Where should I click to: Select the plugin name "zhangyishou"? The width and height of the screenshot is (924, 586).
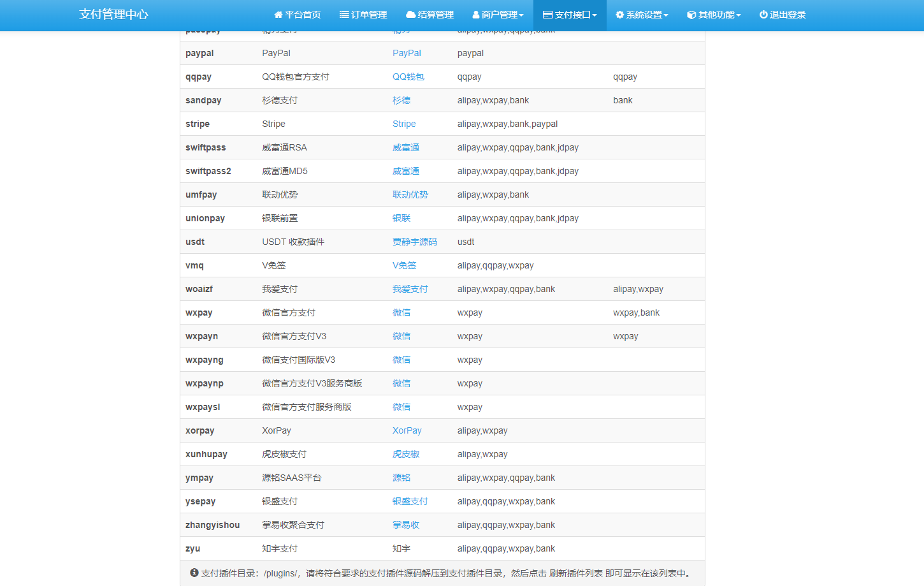213,525
